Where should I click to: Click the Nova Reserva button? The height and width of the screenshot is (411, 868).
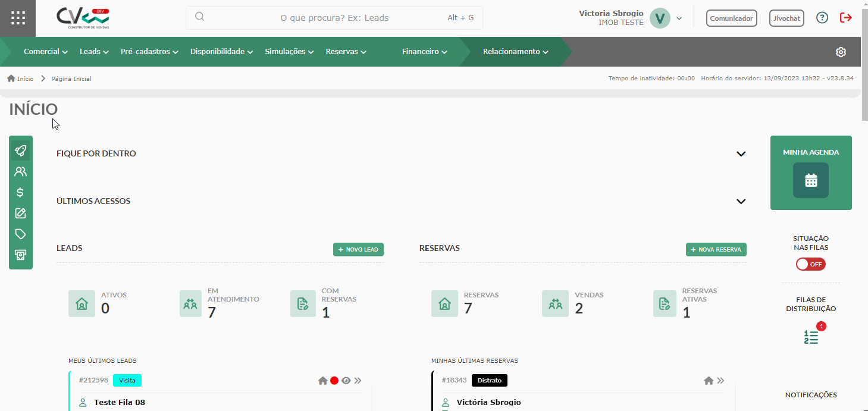(716, 249)
